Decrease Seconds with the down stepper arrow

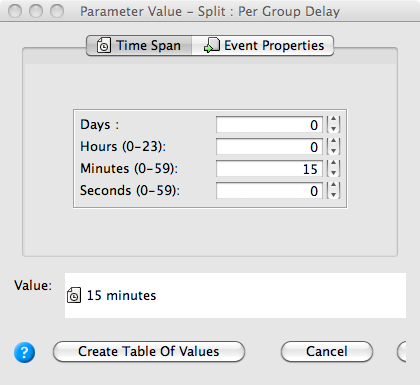[x=333, y=195]
